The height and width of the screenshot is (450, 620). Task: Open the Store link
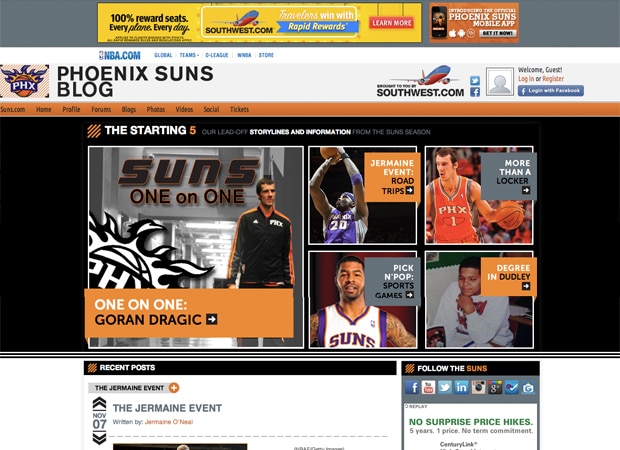[x=266, y=55]
